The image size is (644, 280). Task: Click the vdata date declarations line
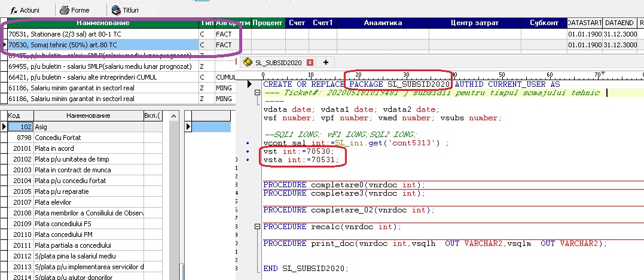(351, 109)
